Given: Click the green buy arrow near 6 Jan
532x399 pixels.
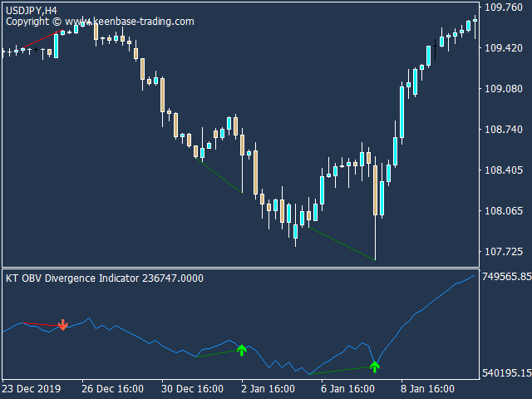Looking at the screenshot, I should (375, 367).
